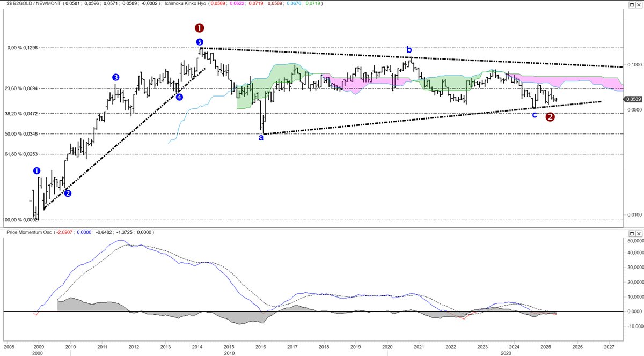Select the blue circled wave 1 marker

[36, 171]
